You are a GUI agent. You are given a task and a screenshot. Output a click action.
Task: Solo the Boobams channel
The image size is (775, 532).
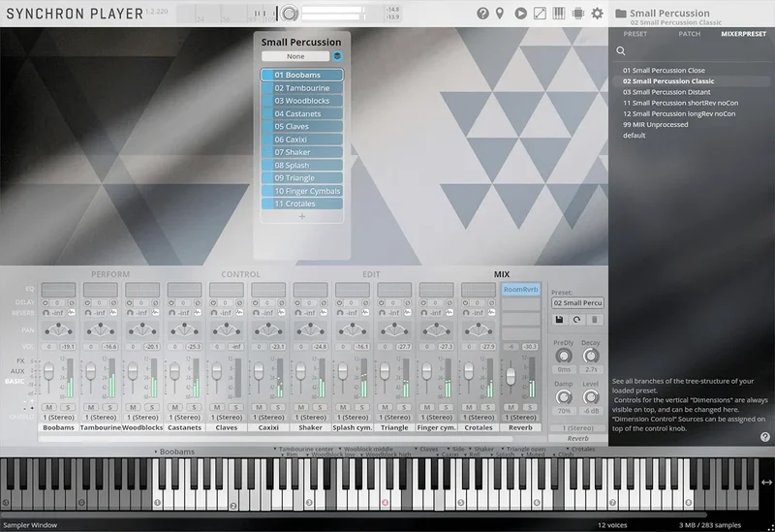[x=68, y=407]
